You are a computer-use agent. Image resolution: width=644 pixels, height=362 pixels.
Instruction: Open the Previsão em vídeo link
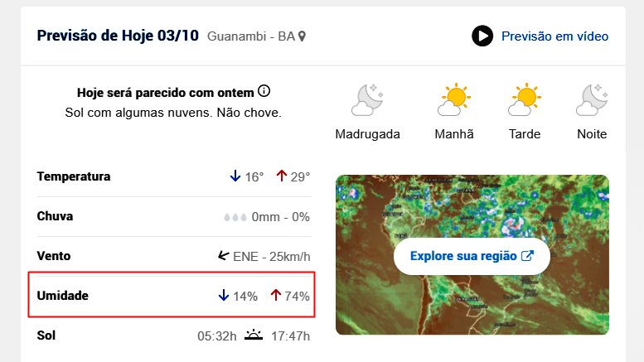554,36
